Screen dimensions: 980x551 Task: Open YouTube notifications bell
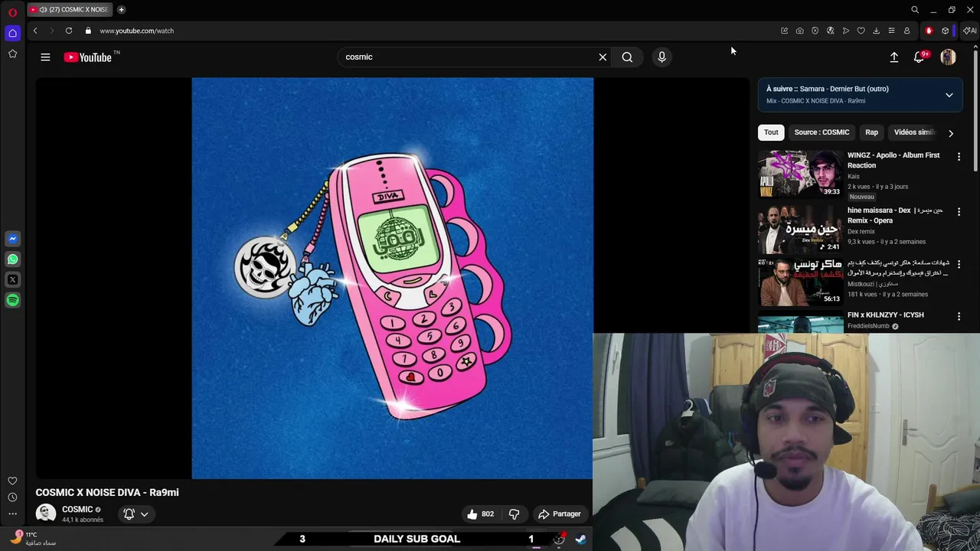click(x=920, y=57)
